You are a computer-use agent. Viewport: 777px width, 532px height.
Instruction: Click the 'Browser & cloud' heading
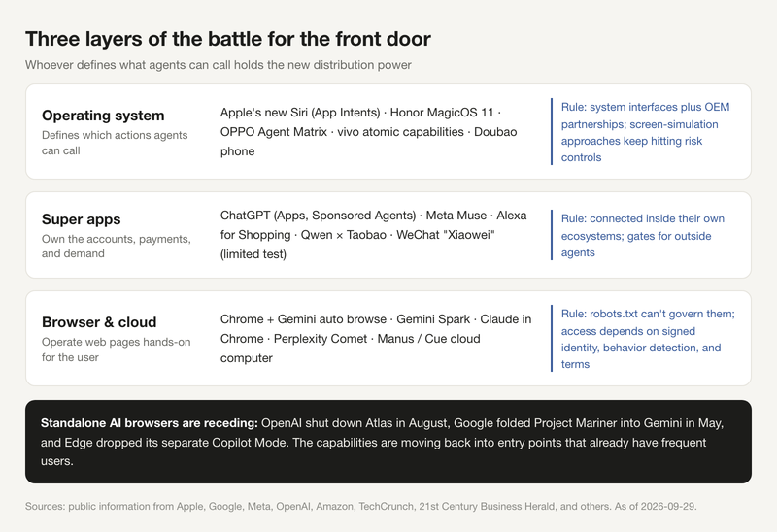99,322
